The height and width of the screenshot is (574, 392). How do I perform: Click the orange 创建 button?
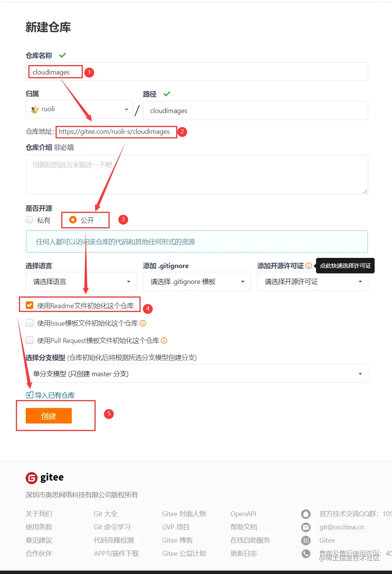coord(49,416)
